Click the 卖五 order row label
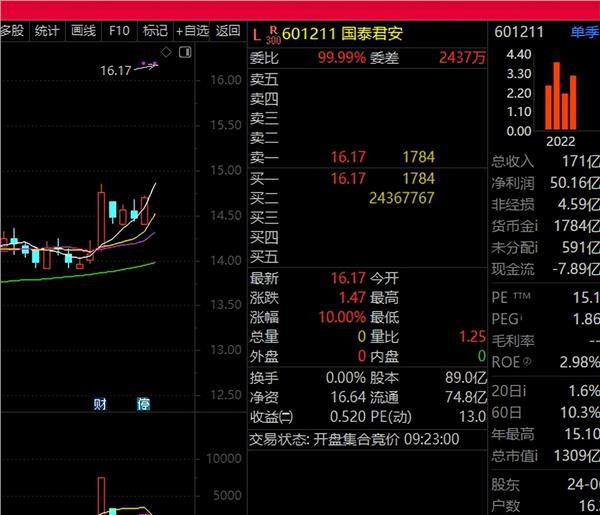This screenshot has height=515, width=600. [264, 80]
